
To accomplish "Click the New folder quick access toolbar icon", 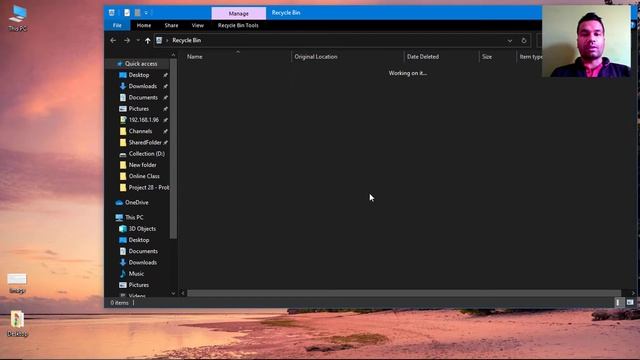I will point(138,13).
